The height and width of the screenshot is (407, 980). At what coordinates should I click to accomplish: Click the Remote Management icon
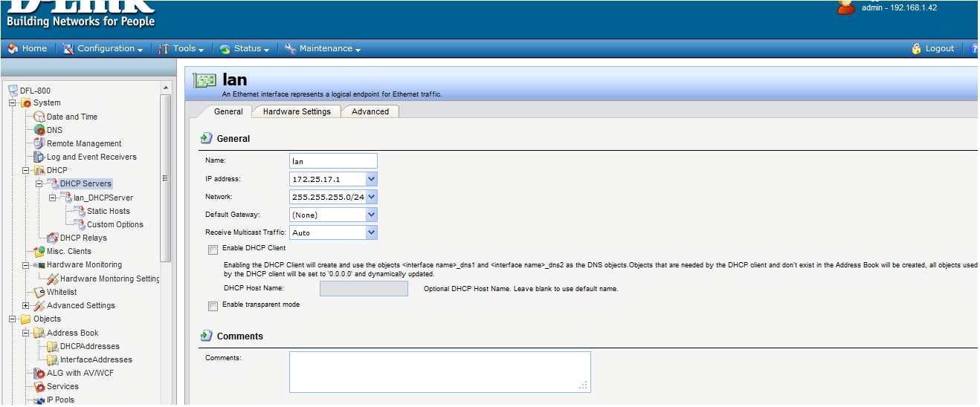click(x=40, y=143)
